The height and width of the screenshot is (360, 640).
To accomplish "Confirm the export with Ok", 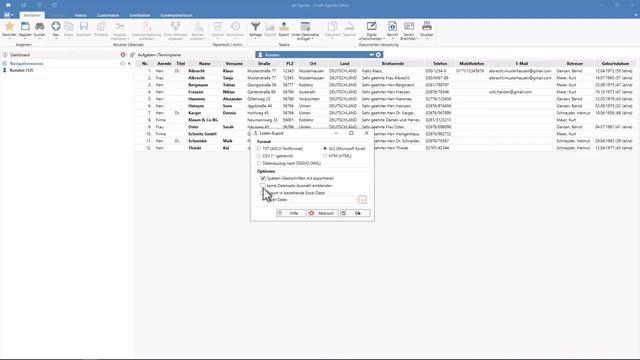I will pyautogui.click(x=355, y=213).
